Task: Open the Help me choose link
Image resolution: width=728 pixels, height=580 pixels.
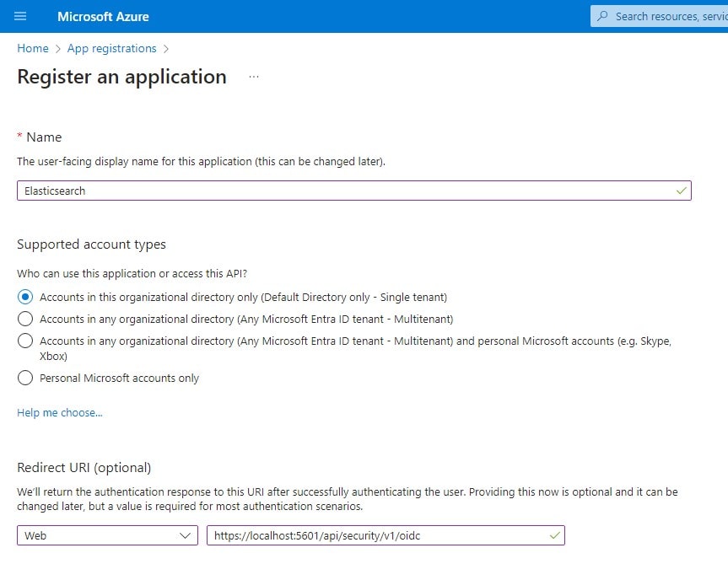Action: (59, 412)
